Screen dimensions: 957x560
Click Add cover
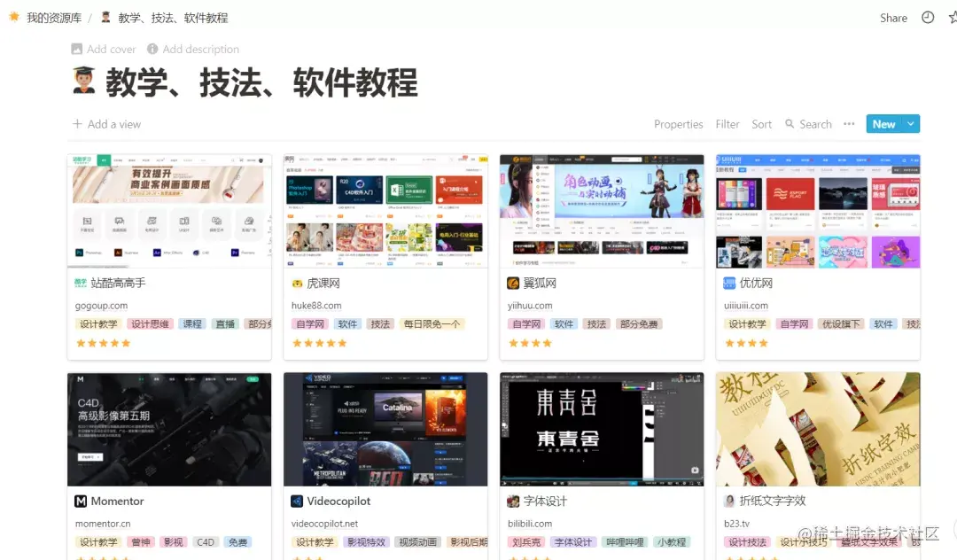pyautogui.click(x=111, y=49)
